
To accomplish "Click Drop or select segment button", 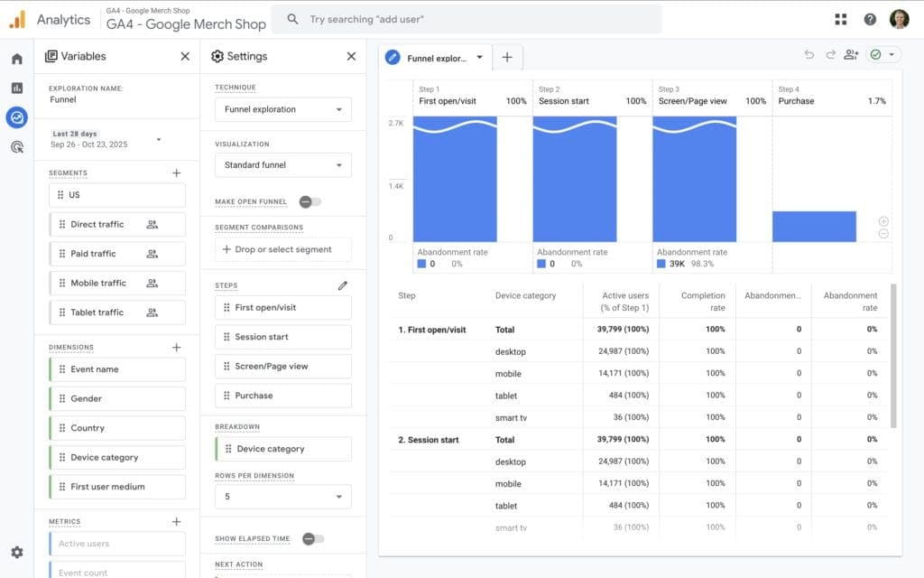I will click(x=282, y=249).
